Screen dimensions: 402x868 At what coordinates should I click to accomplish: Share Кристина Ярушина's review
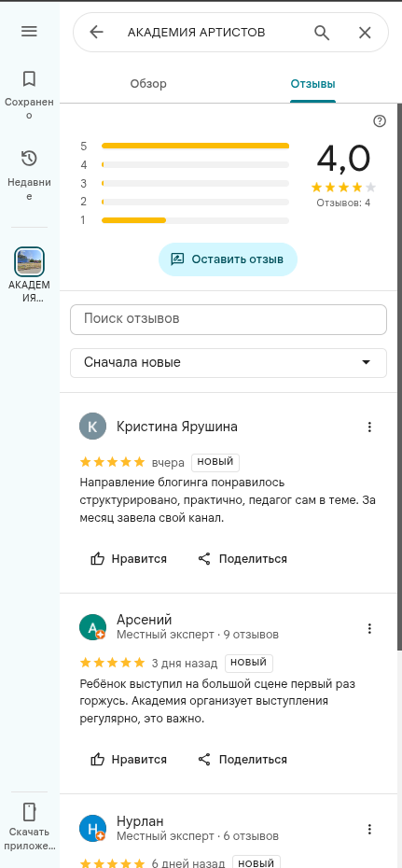pyautogui.click(x=243, y=558)
